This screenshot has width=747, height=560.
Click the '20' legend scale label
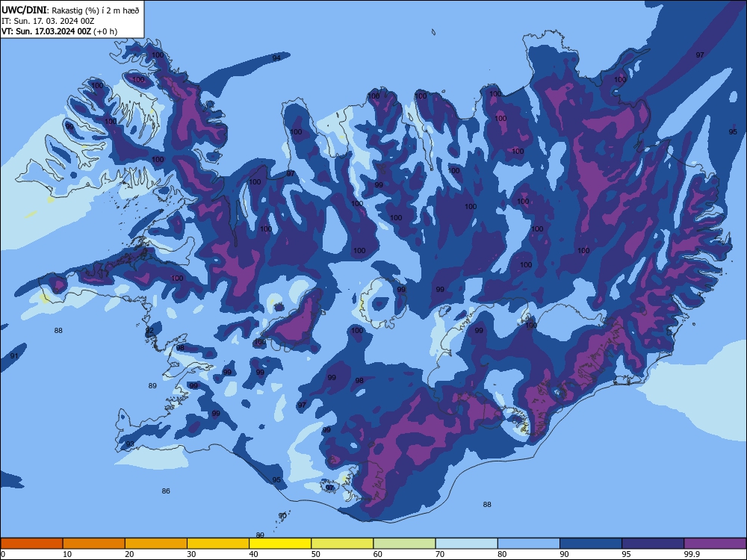[x=129, y=554]
